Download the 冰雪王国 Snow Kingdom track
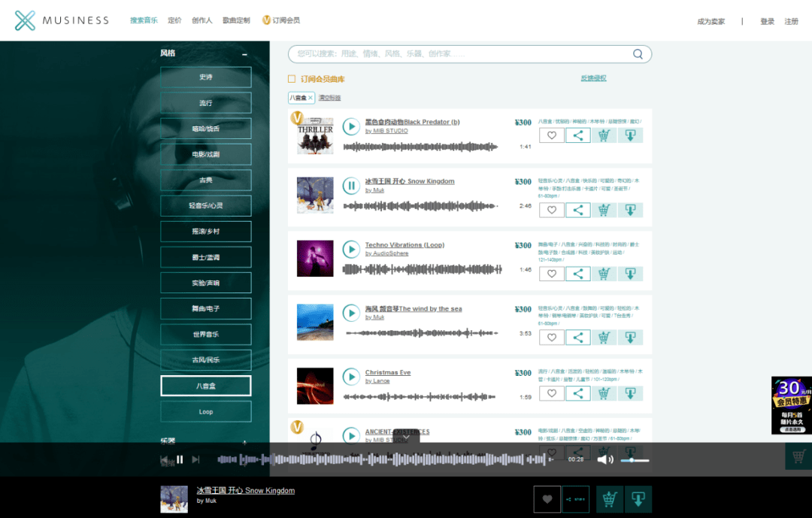Image resolution: width=812 pixels, height=518 pixels. [630, 210]
